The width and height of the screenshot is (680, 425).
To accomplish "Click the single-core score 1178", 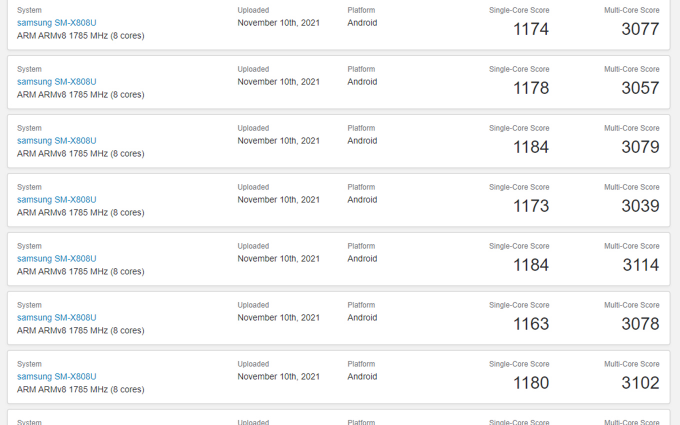I will (x=531, y=88).
